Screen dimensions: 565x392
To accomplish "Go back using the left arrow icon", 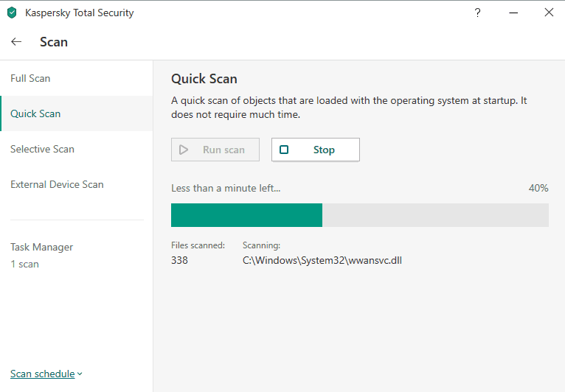I will tap(16, 42).
